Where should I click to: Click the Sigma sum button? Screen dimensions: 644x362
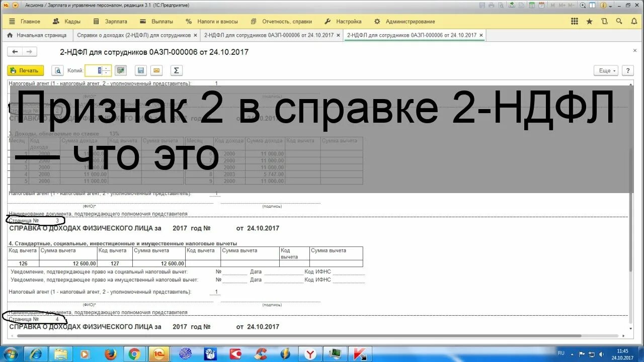point(176,70)
